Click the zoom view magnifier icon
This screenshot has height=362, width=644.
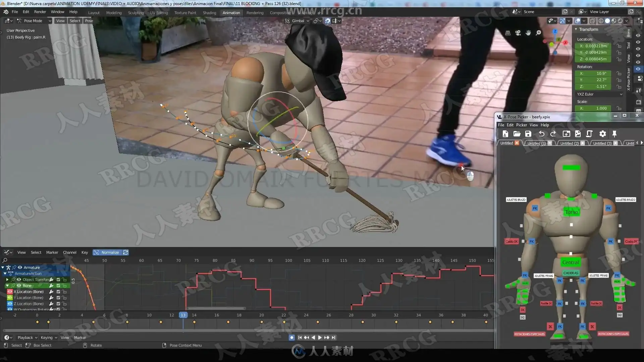(x=539, y=33)
